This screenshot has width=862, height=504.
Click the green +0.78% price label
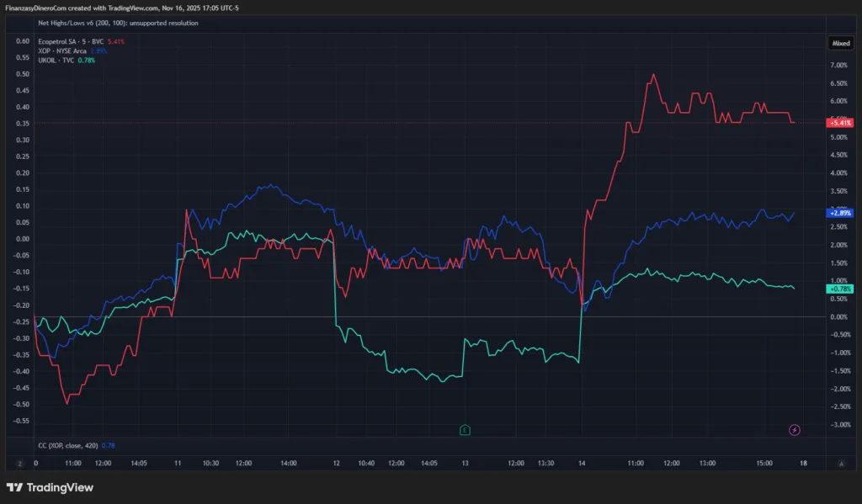tap(840, 289)
